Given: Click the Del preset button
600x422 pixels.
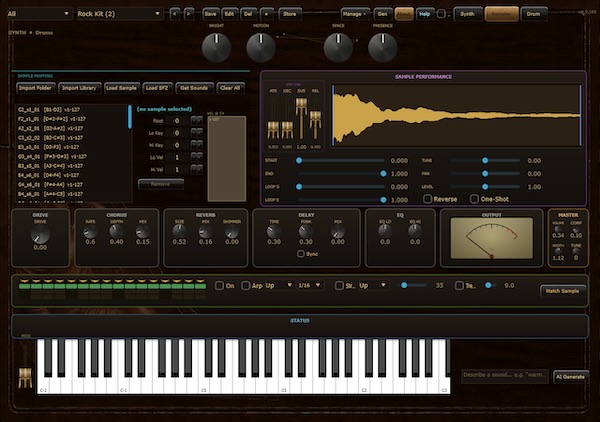Looking at the screenshot, I should tap(248, 14).
